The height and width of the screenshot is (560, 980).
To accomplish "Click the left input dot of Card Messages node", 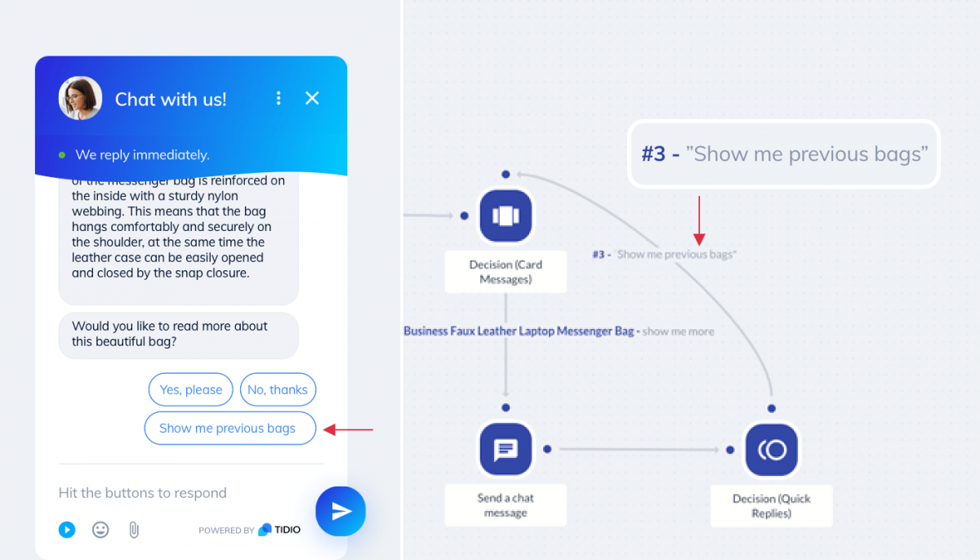I will click(x=464, y=216).
